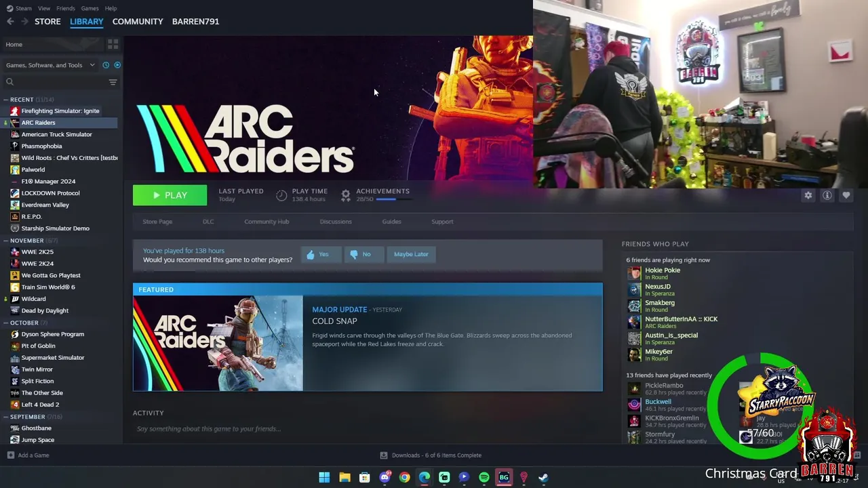Select WWE 2K25 game icon
The image size is (868, 488).
[15, 252]
